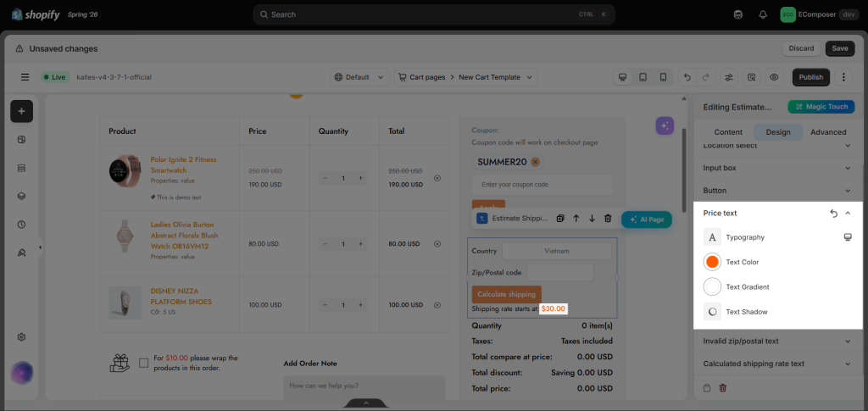Expand the Input box section
Viewport: 868px width, 411px height.
point(777,168)
